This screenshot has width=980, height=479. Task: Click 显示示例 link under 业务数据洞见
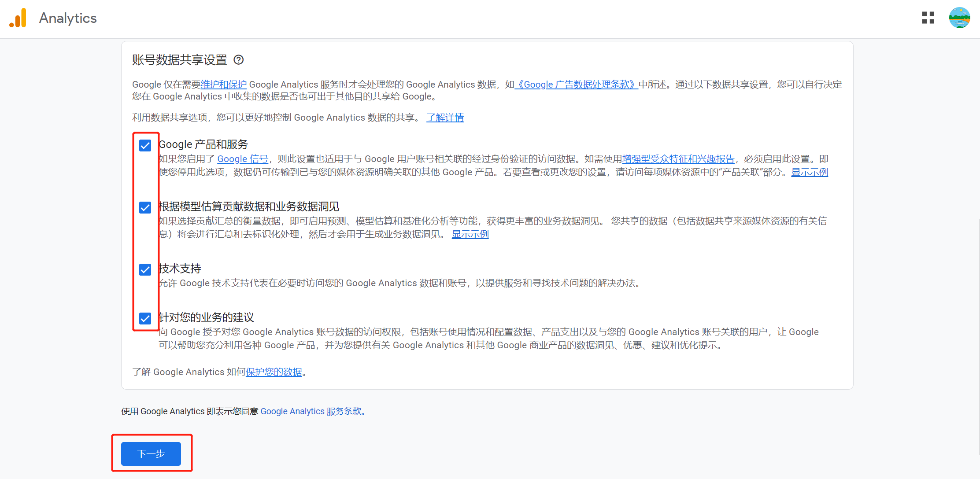click(470, 234)
